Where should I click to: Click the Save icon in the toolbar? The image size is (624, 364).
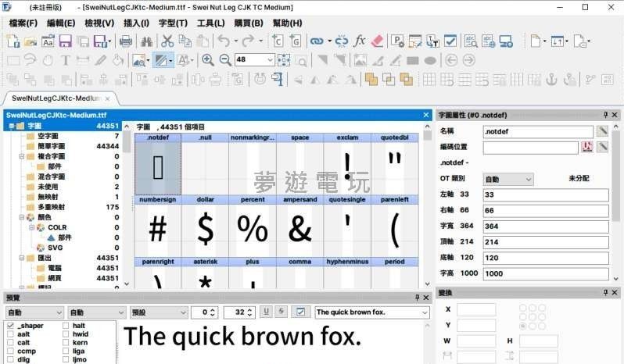[66, 41]
